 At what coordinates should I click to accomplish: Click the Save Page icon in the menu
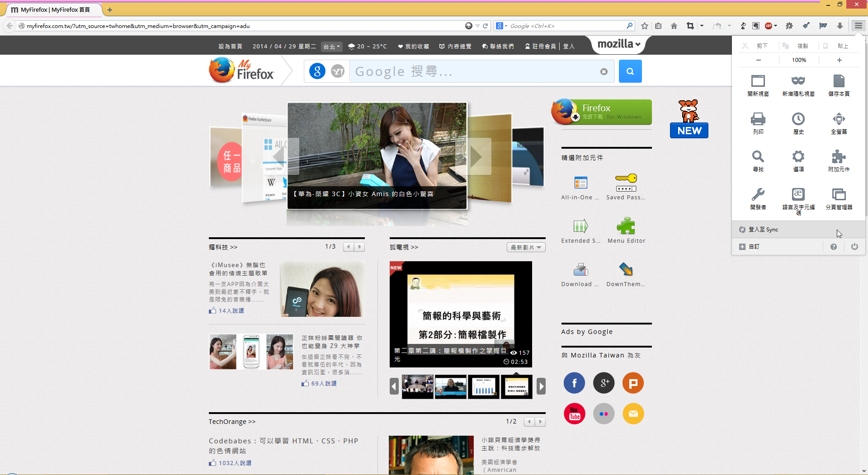(x=839, y=85)
